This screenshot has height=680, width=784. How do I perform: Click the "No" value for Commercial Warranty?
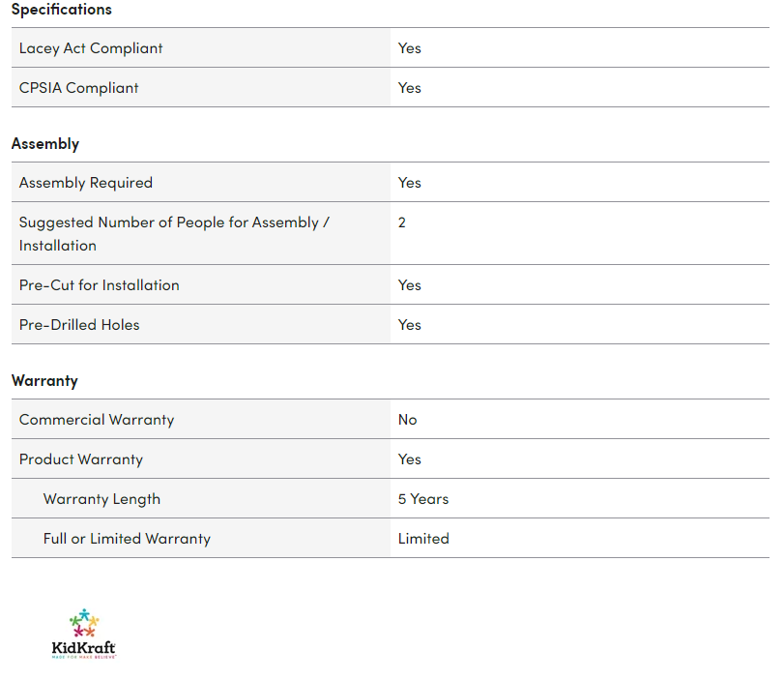[x=408, y=420]
